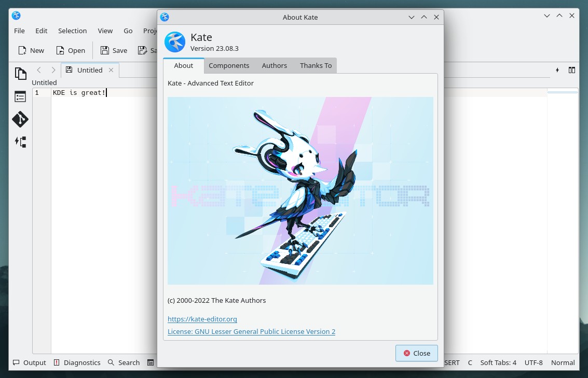This screenshot has height=378, width=588.
Task: Change the Normal highlighting mode
Action: 563,362
